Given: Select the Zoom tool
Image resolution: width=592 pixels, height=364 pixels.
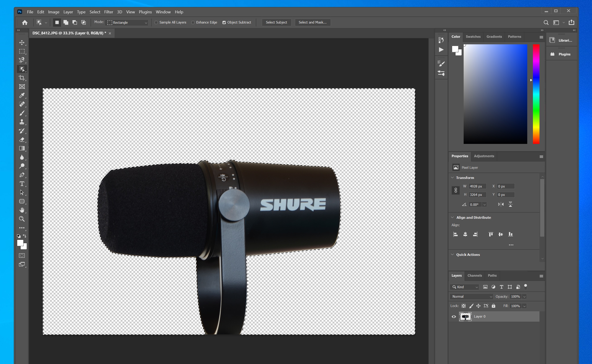Looking at the screenshot, I should pos(22,219).
